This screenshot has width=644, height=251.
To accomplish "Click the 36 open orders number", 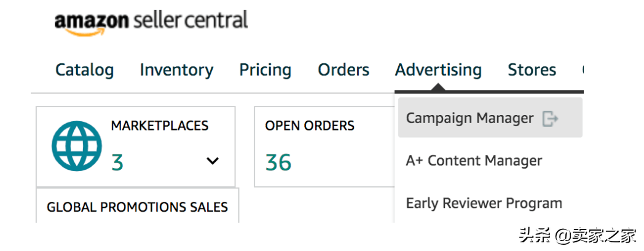I will pyautogui.click(x=278, y=162).
